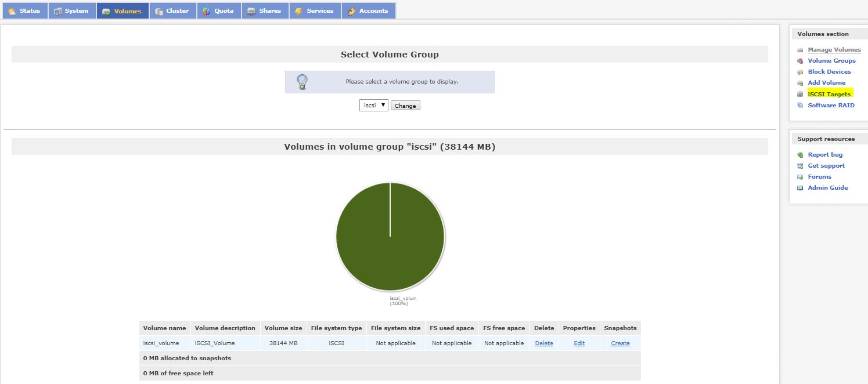Viewport: 868px width, 384px height.
Task: Click the iSCSI Targets sidebar icon
Action: click(x=800, y=94)
